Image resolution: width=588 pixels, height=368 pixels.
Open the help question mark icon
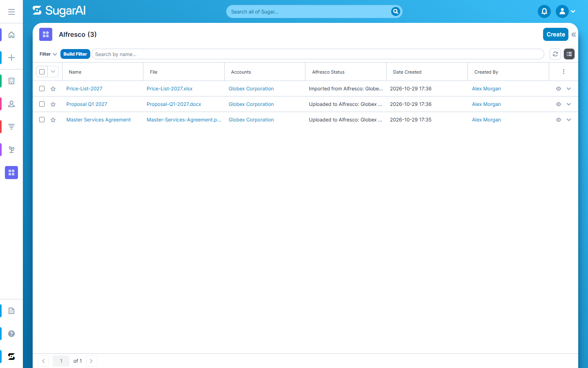click(x=11, y=334)
